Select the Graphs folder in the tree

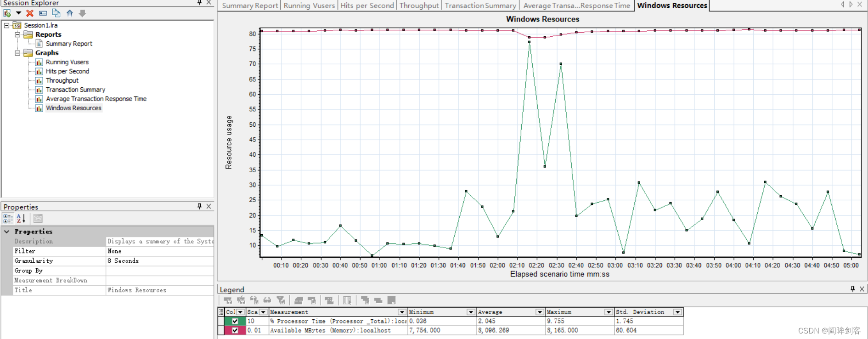pos(47,53)
